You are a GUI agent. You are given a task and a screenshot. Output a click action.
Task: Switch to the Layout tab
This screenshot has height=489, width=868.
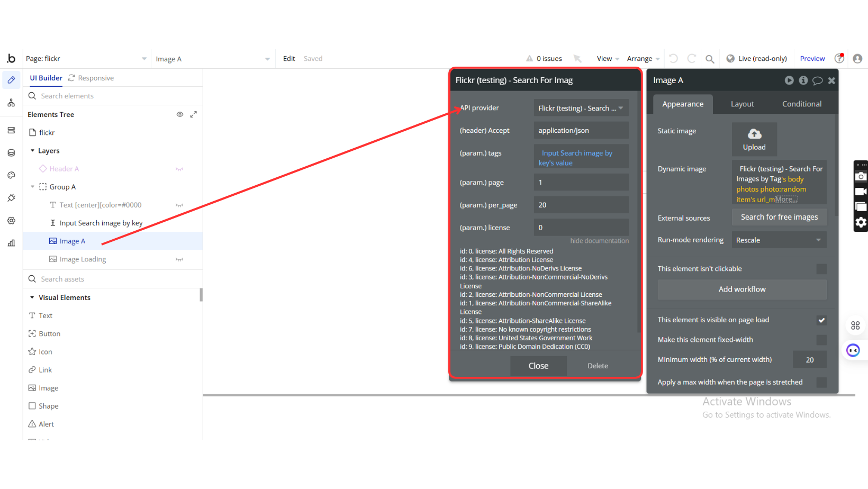[x=742, y=104]
